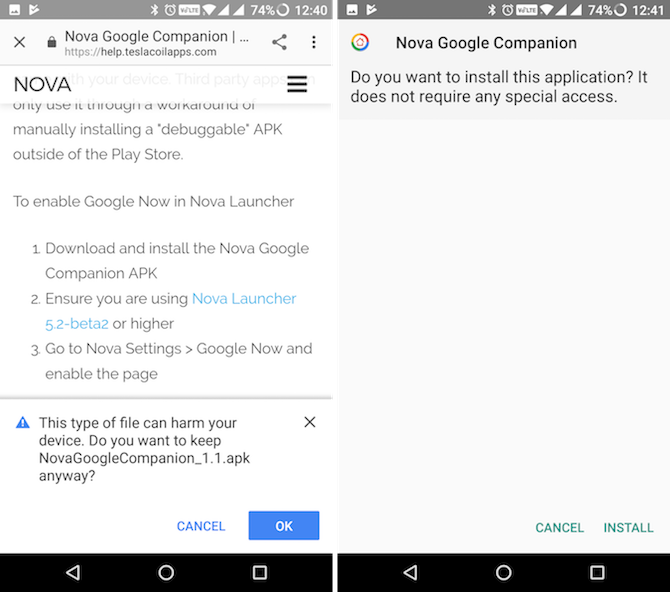Open the NOVA site hamburger menu

[x=297, y=84]
